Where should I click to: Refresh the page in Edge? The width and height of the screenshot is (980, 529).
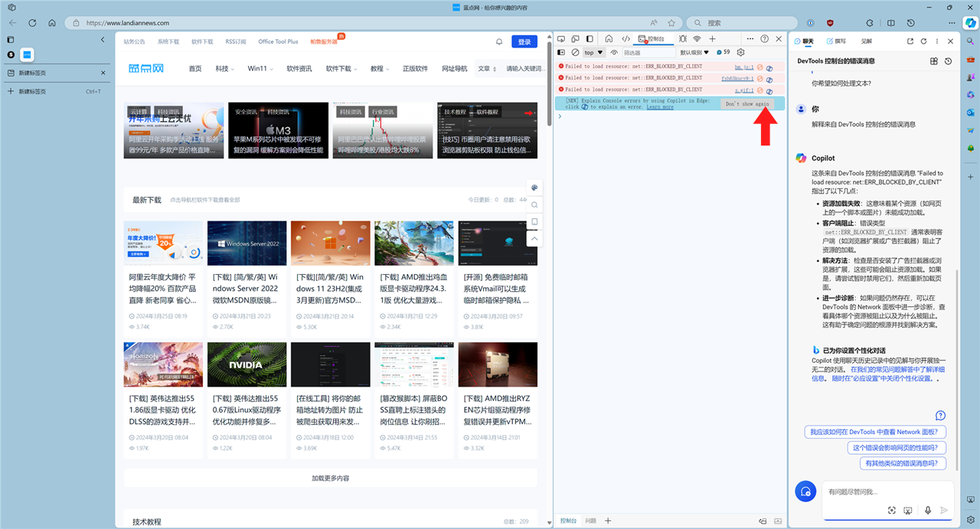tap(32, 23)
